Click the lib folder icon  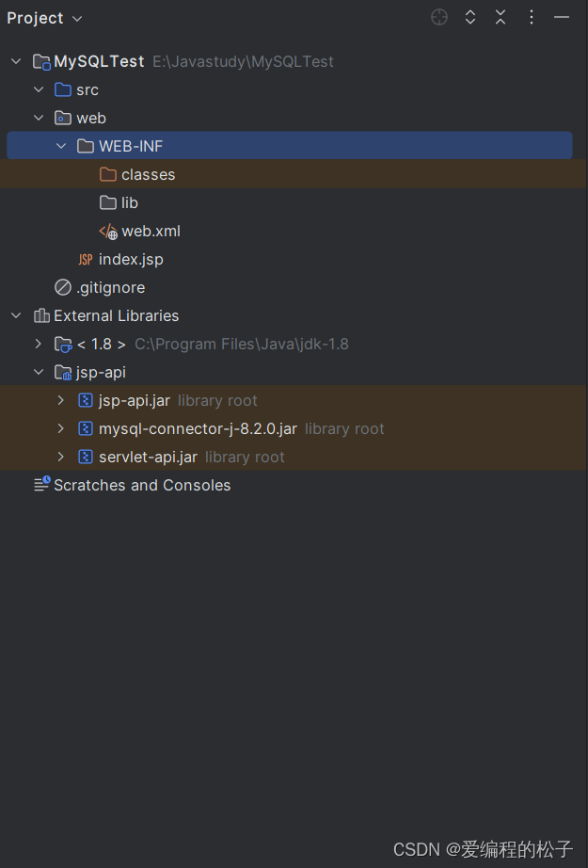tap(108, 202)
